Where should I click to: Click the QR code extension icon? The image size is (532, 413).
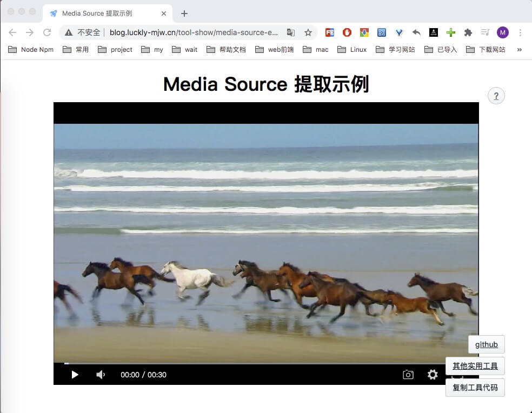click(x=382, y=32)
